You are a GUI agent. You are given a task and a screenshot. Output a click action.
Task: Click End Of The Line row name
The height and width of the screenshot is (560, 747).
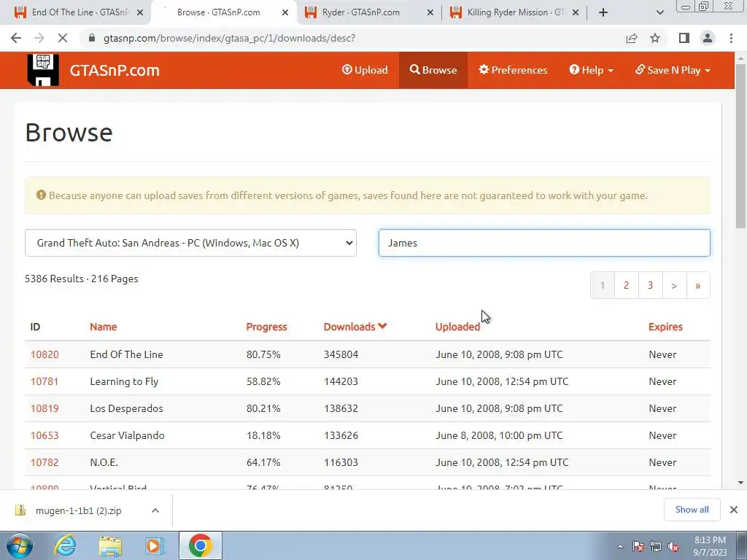coord(126,354)
